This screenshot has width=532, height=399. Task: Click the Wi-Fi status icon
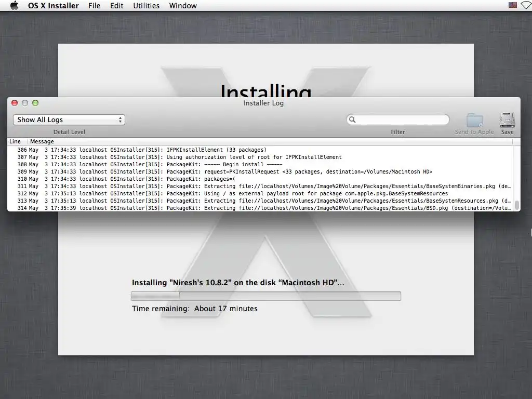[x=527, y=5]
